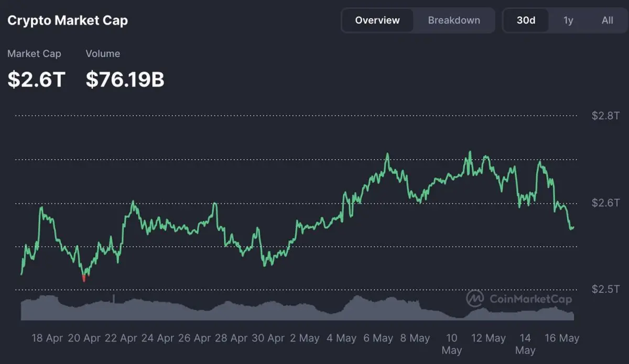Click the volume spike near 22 Apr

click(x=114, y=299)
